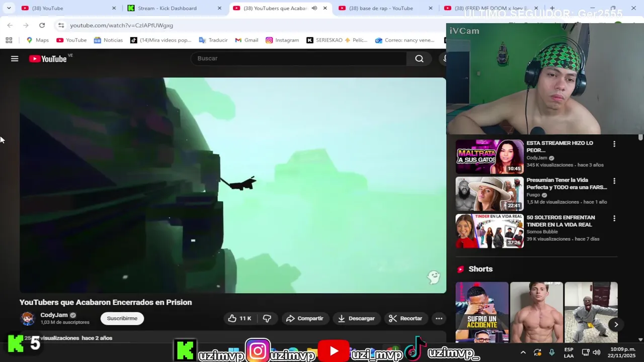Expand hidden system tray icons chevron

pyautogui.click(x=523, y=352)
